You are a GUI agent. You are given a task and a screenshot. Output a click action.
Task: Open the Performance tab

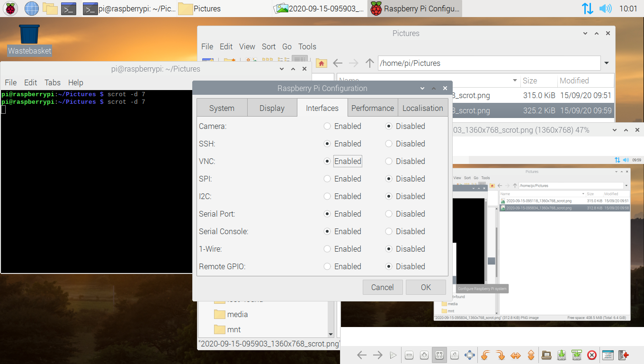[x=373, y=108]
